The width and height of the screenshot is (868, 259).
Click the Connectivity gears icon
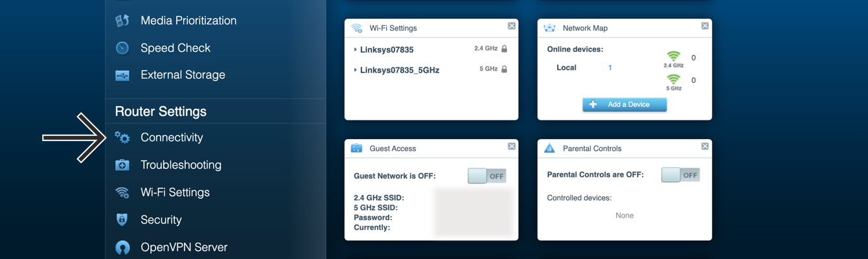click(122, 137)
